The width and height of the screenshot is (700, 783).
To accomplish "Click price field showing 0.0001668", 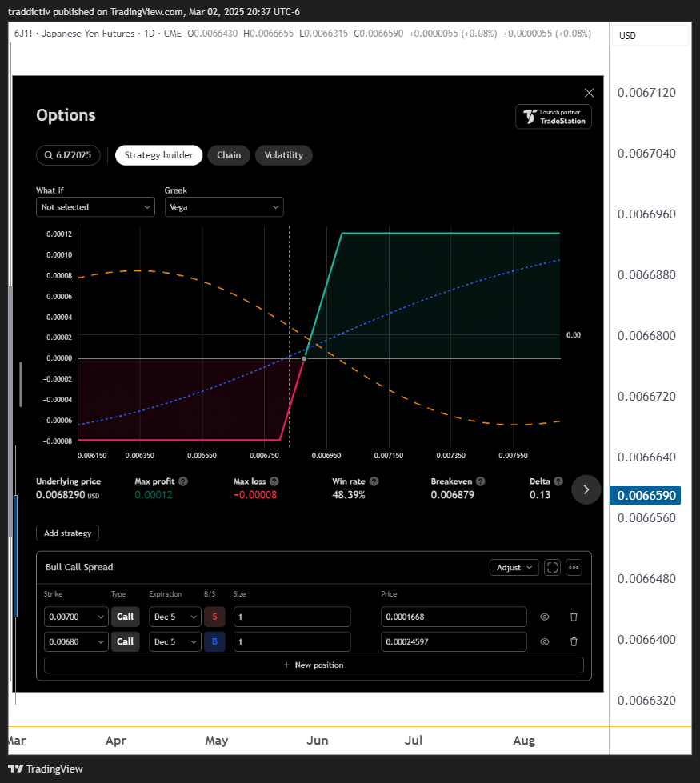I will [x=454, y=617].
